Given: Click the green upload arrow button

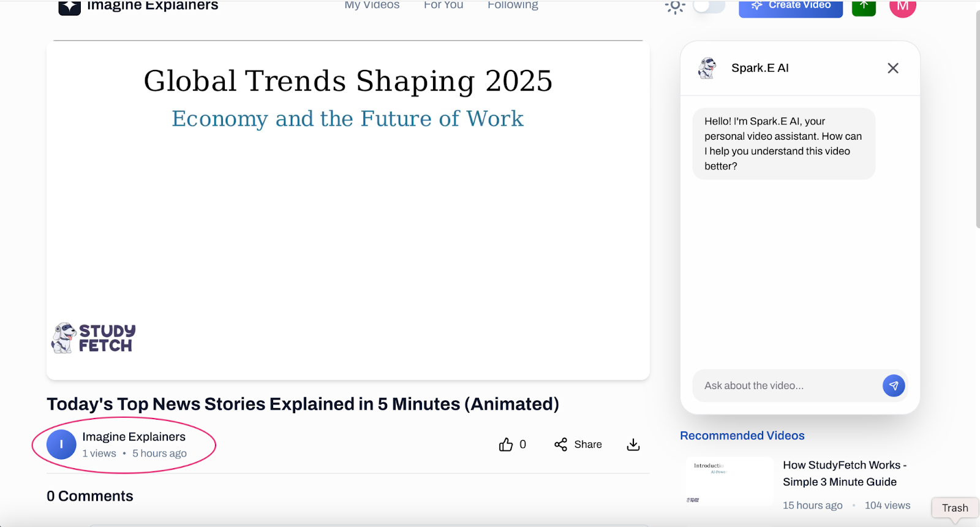Looking at the screenshot, I should click(x=864, y=7).
